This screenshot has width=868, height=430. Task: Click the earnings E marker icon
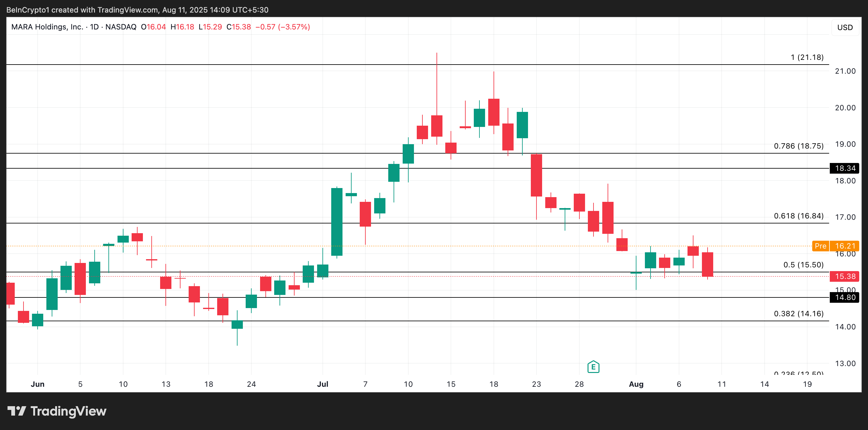(593, 367)
